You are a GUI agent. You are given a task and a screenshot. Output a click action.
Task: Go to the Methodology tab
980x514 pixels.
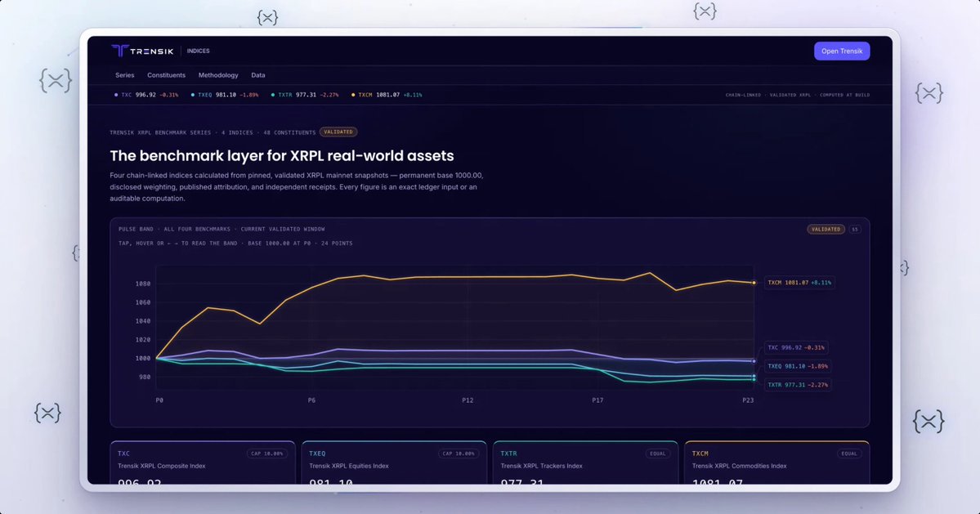pos(218,75)
